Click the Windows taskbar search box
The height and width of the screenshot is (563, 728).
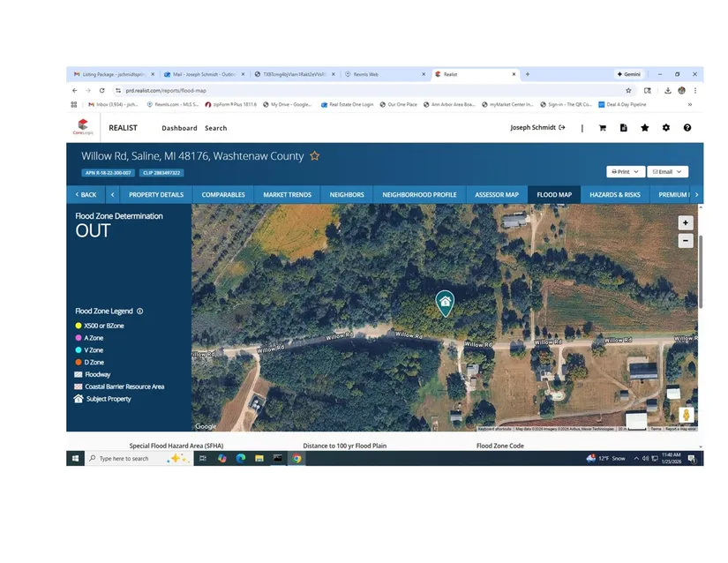[124, 459]
